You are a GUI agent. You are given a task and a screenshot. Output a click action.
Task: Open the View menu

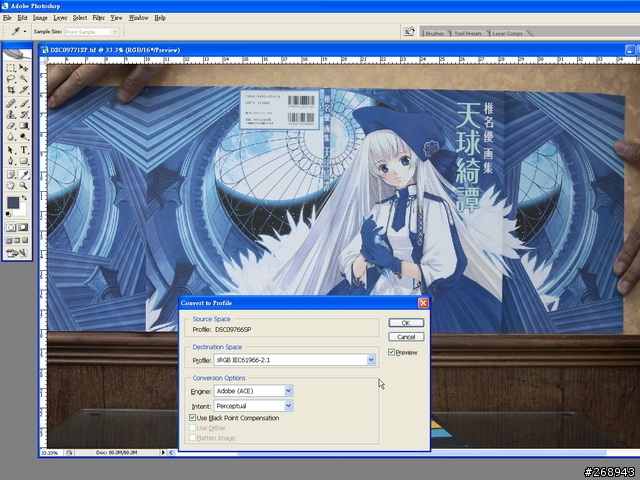click(x=116, y=18)
